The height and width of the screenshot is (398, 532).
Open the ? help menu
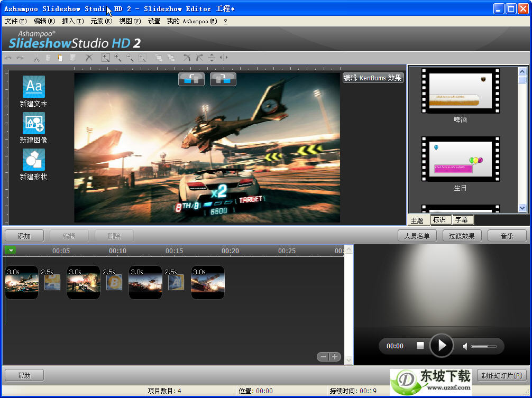point(226,21)
